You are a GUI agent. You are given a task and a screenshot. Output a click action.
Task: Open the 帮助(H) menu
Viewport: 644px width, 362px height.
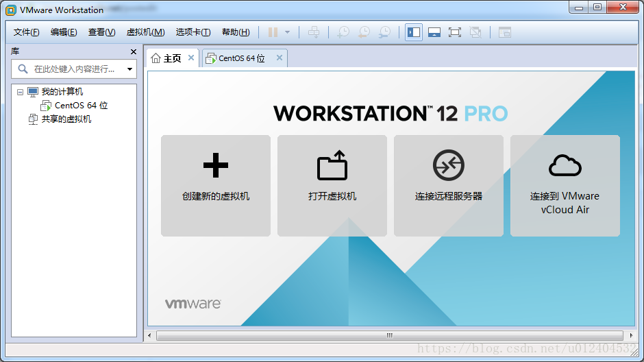tap(236, 32)
